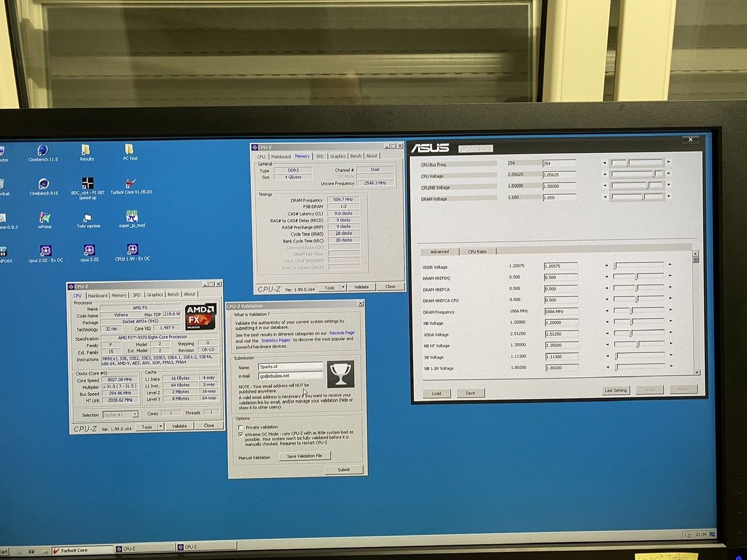Toggle the eXtreme OC Mode checkbox

click(241, 435)
